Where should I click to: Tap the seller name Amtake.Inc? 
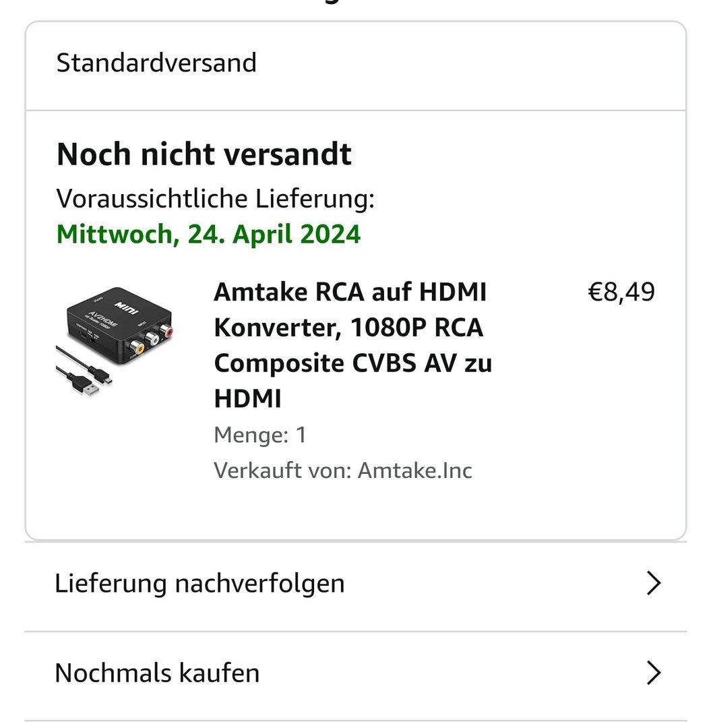coord(414,470)
